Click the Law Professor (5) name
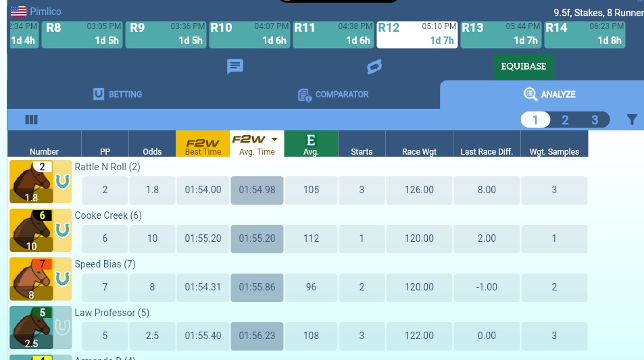Viewport: 644px width, 360px height. tap(112, 313)
